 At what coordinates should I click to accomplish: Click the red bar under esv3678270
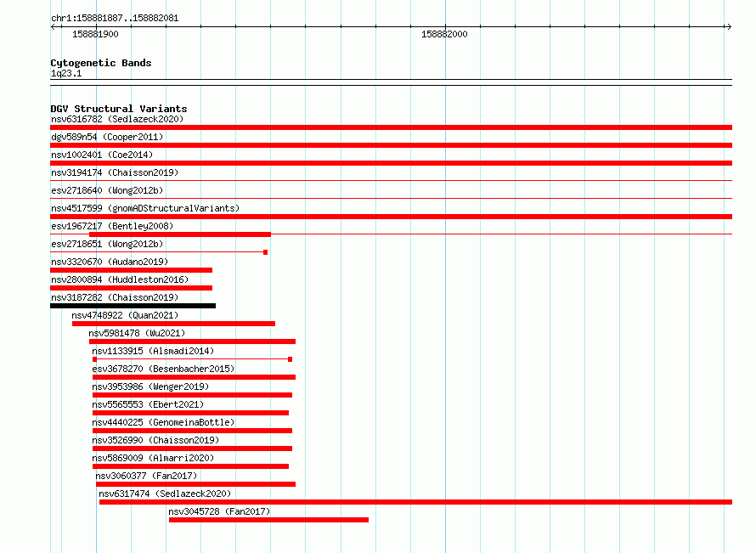click(x=194, y=377)
